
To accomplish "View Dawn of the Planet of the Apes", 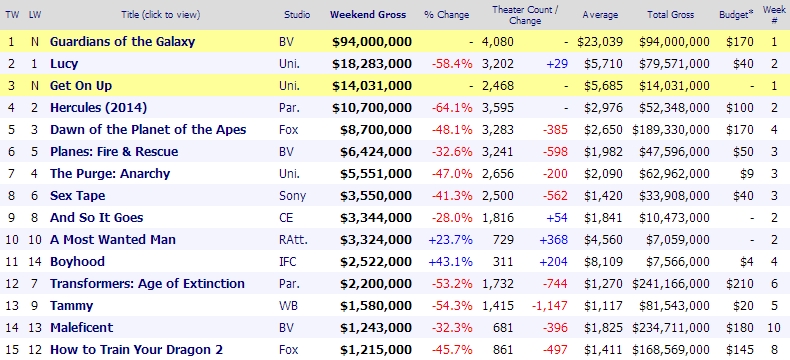I will 148,130.
